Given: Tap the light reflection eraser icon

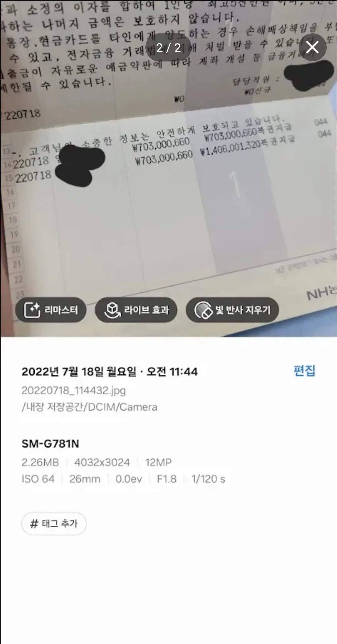Looking at the screenshot, I should click(x=203, y=310).
